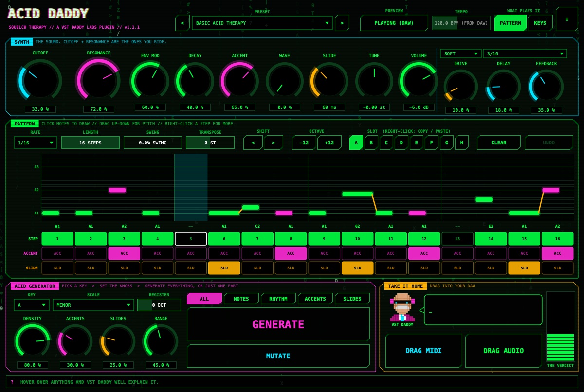Click the UNDO button
Image resolution: width=584 pixels, height=392 pixels.
[x=548, y=143]
